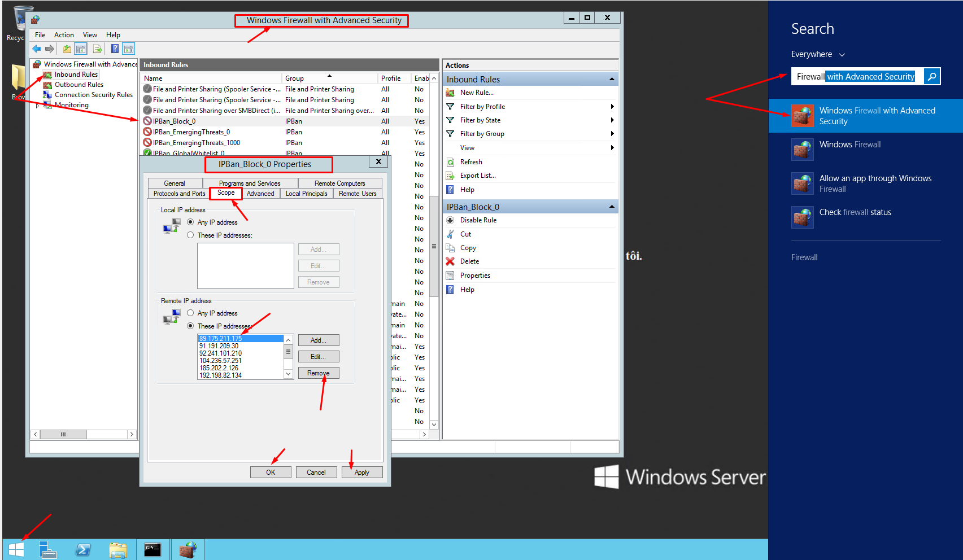This screenshot has height=560, width=963.
Task: Click Remove for remote IP addresses
Action: pyautogui.click(x=319, y=373)
